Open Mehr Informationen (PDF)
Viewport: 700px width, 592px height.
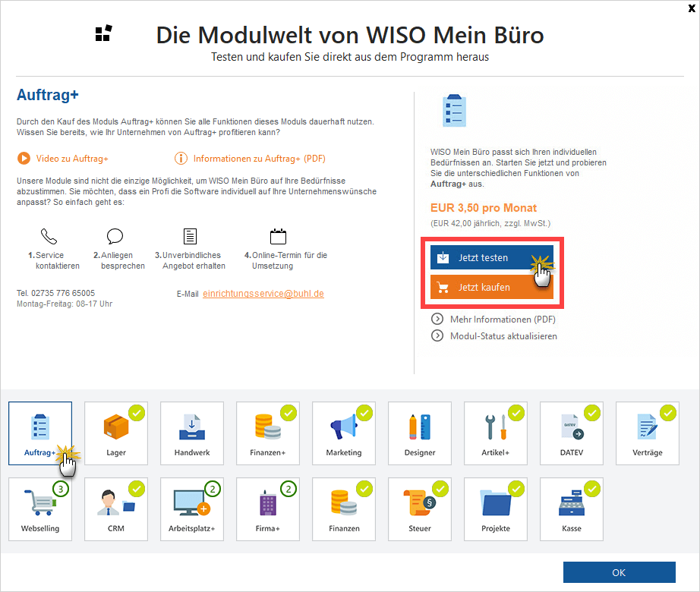503,320
